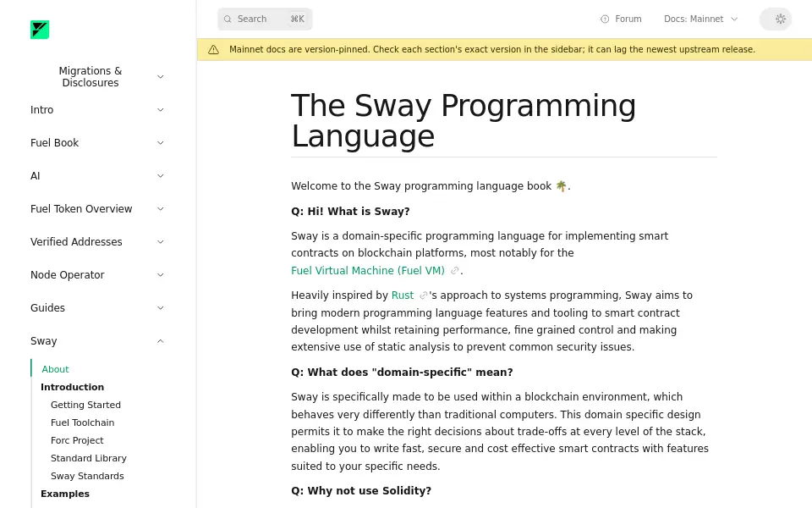Click the link icon after Rust

coord(423,295)
